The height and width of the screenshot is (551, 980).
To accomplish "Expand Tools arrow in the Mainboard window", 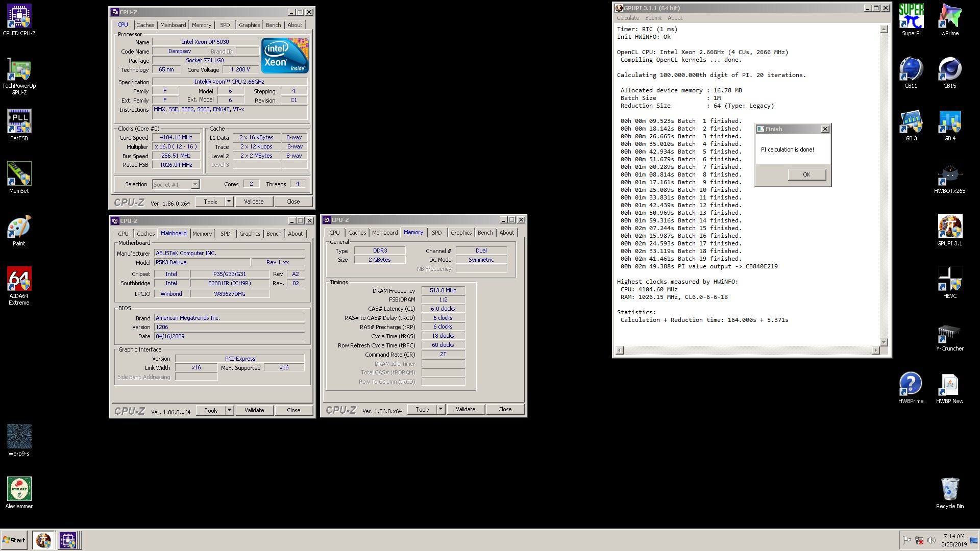I will tap(229, 410).
